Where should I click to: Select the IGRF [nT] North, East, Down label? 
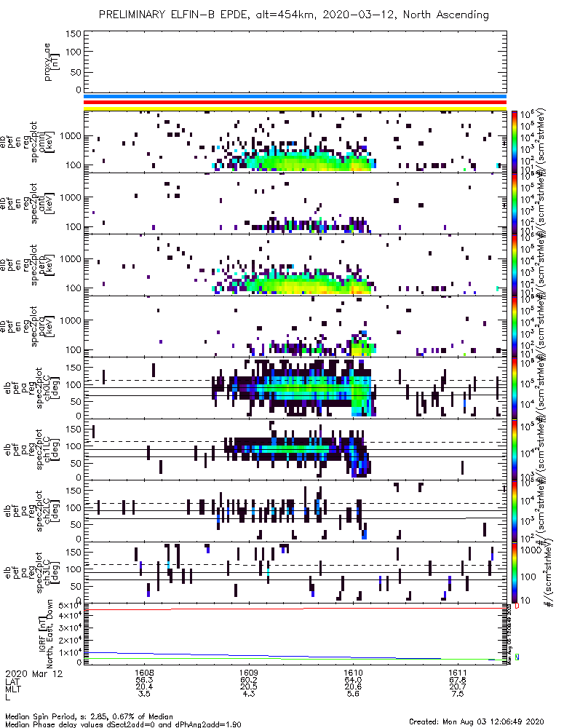click(46, 634)
